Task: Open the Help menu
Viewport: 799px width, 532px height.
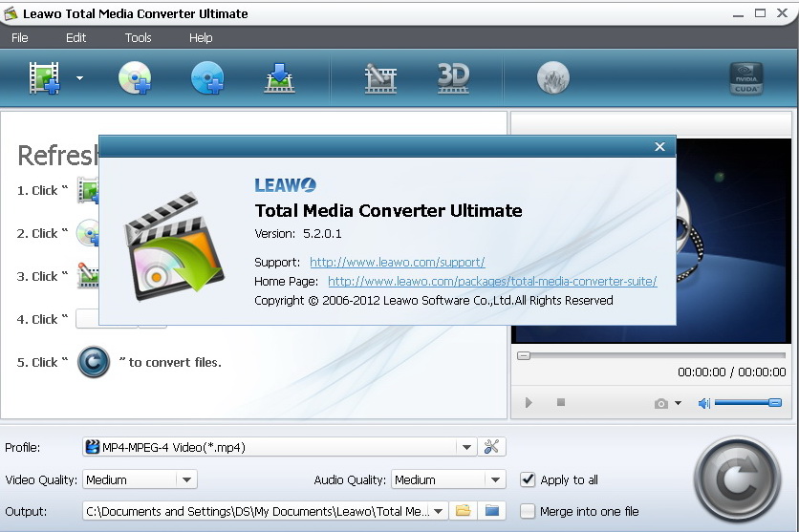Action: 201,37
